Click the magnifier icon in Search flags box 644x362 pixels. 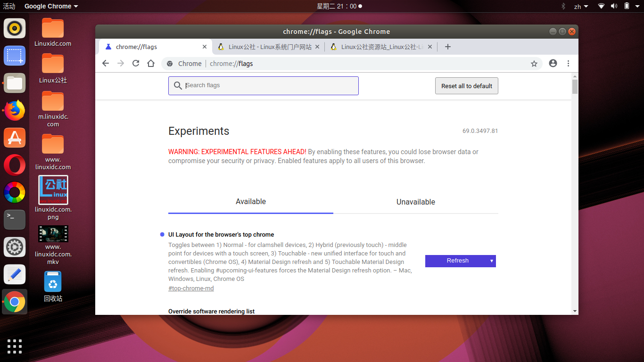pos(178,86)
